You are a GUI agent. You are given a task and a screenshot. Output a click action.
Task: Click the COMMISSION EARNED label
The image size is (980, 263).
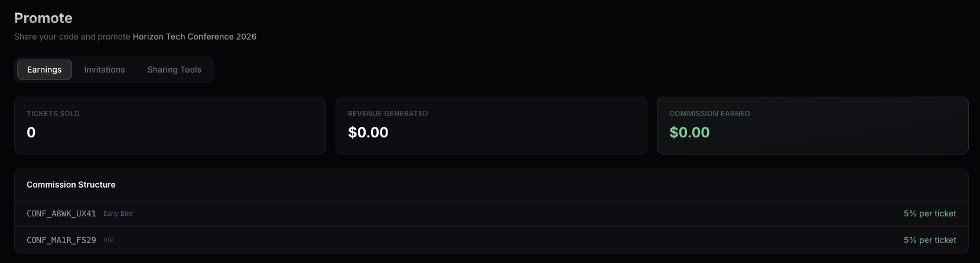pos(709,114)
